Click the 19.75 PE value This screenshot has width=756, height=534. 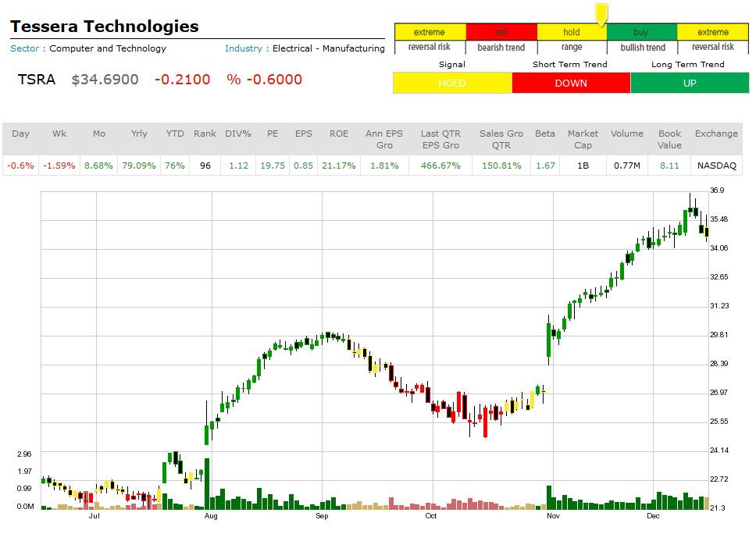(x=273, y=166)
